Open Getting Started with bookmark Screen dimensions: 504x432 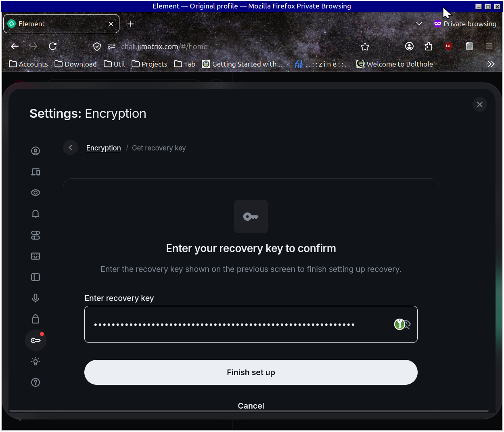point(243,64)
